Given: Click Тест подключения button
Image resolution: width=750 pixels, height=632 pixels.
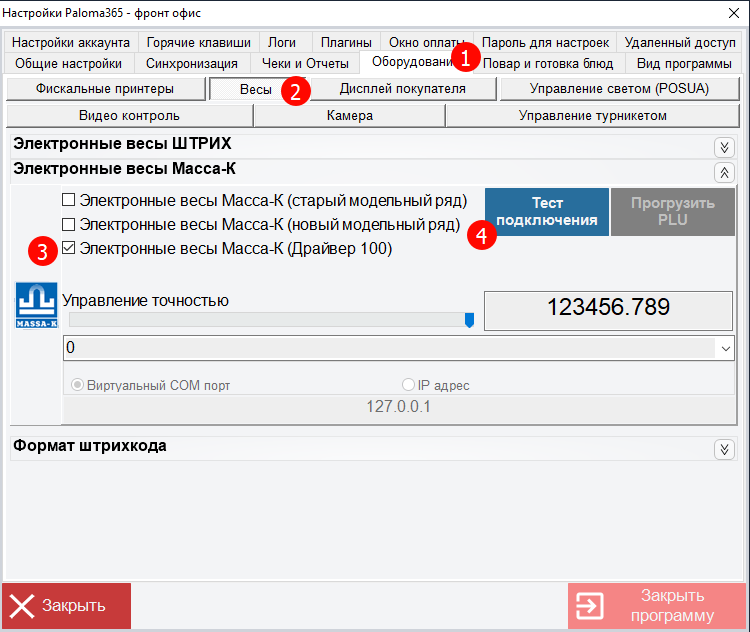Looking at the screenshot, I should pos(547,211).
